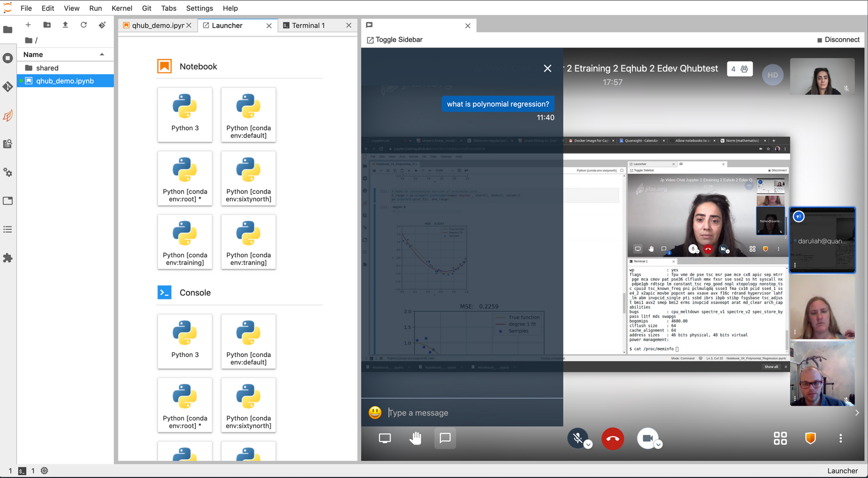Click the Refresh File List icon
Viewport: 868px width, 478px height.
coord(84,25)
